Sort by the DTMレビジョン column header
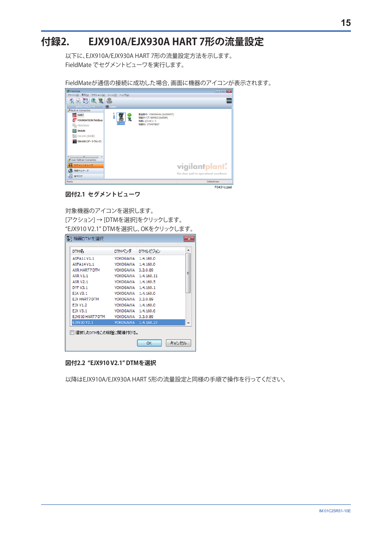Viewport: 392px width, 555px height. pyautogui.click(x=161, y=251)
